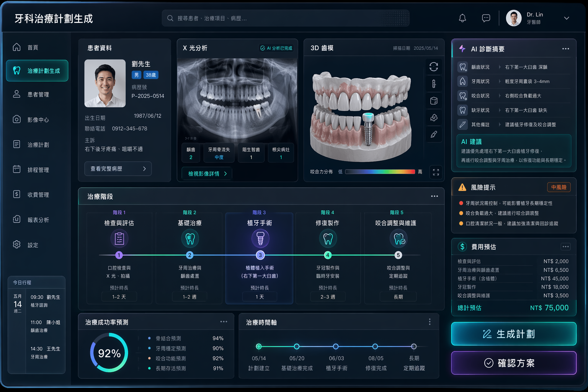
Task: Open the Dr. Lin account dropdown
Action: [x=566, y=18]
